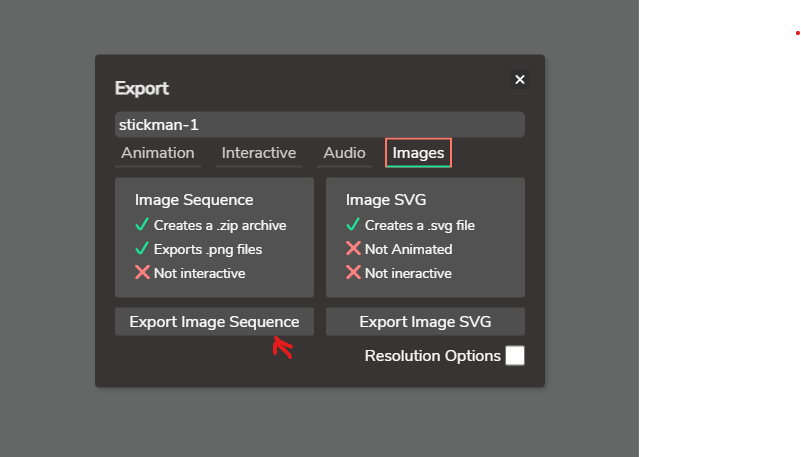The width and height of the screenshot is (801, 457).
Task: Switch to the Animation tab
Action: 158,153
